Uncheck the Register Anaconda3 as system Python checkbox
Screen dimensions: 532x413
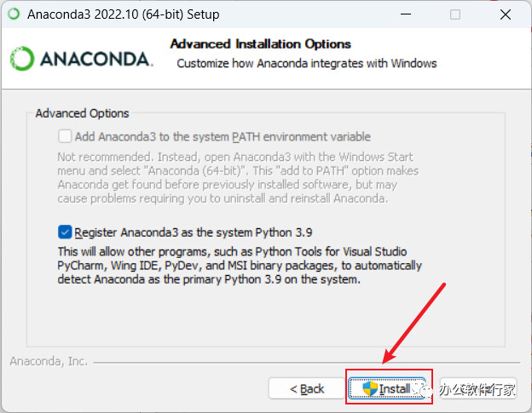pos(65,232)
